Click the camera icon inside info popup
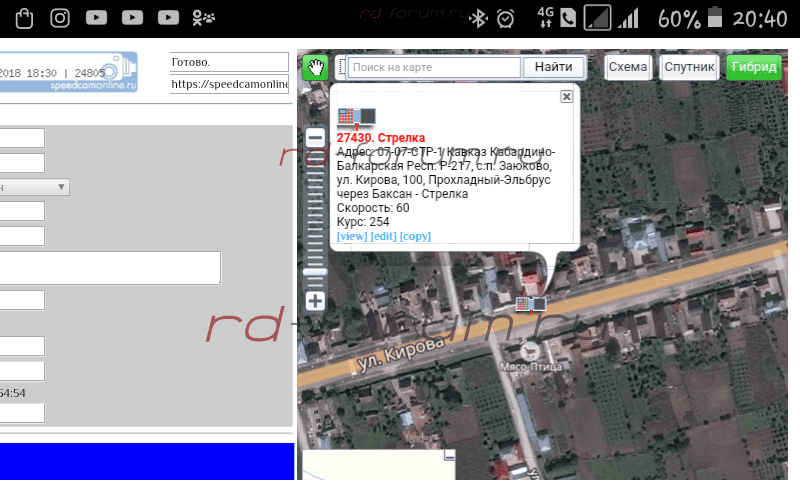 point(356,117)
